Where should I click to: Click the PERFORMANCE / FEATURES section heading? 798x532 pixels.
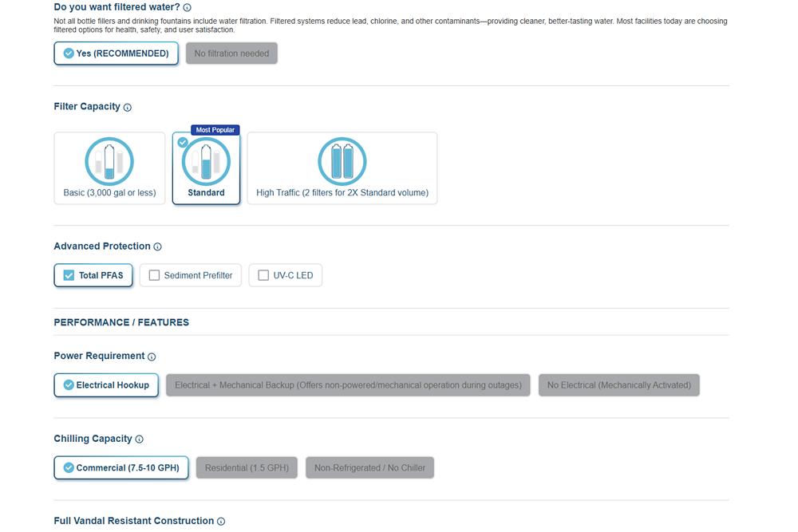coord(121,322)
